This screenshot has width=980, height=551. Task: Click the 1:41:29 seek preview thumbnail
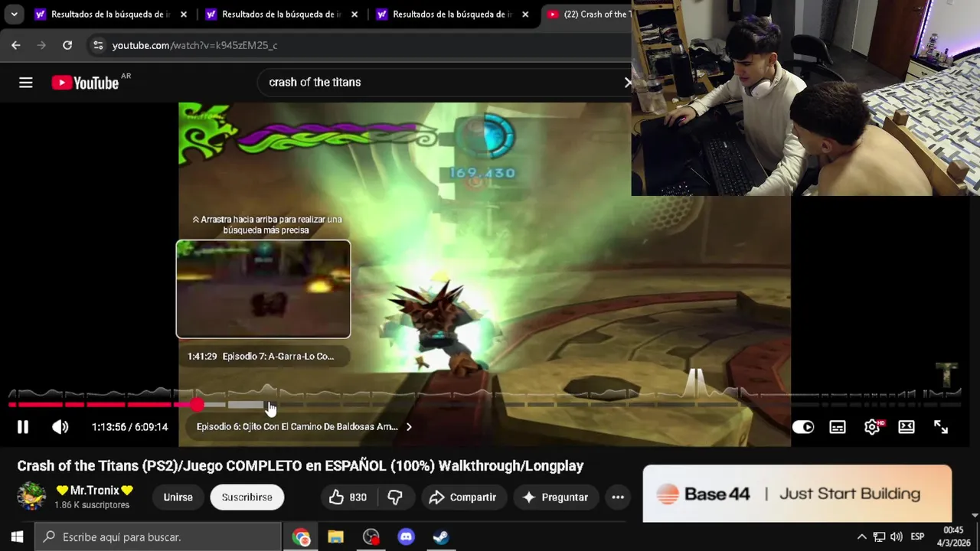pyautogui.click(x=263, y=289)
